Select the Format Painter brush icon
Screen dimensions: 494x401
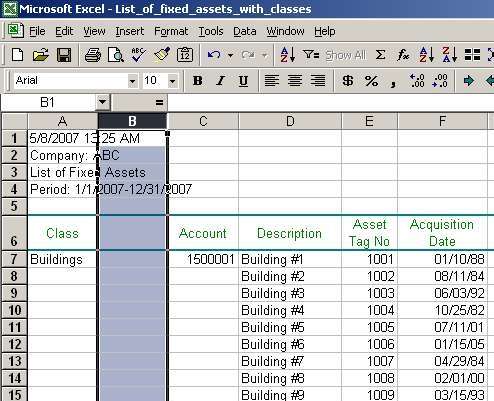[162, 54]
